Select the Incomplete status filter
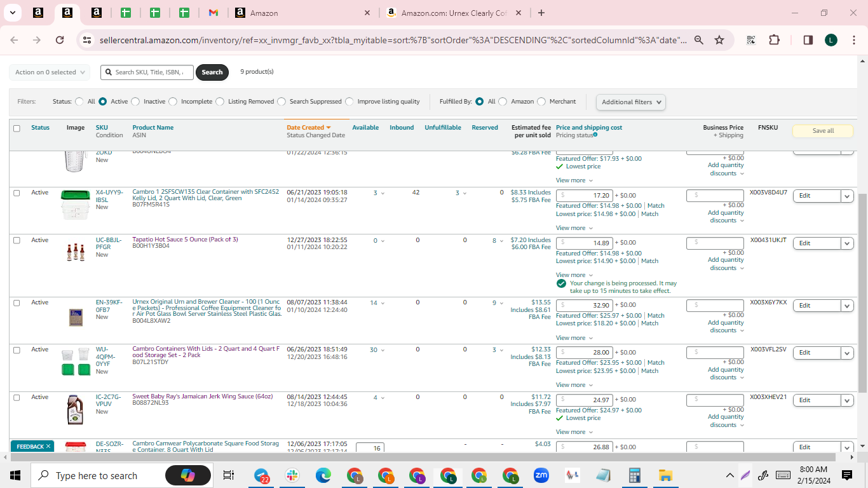The width and height of the screenshot is (868, 488). pyautogui.click(x=173, y=102)
